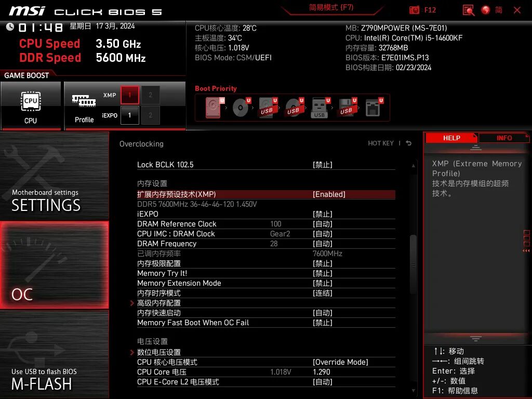Open the BIOS search magnifier icon
The image size is (532, 399).
point(469,10)
